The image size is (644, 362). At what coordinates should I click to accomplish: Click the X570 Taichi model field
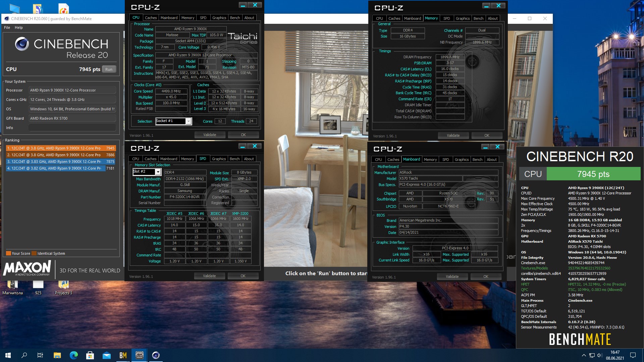(430, 178)
